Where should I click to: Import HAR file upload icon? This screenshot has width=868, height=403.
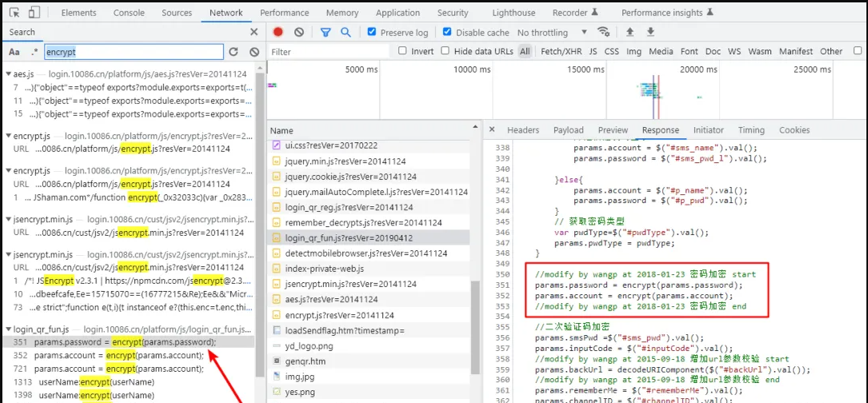pos(630,32)
